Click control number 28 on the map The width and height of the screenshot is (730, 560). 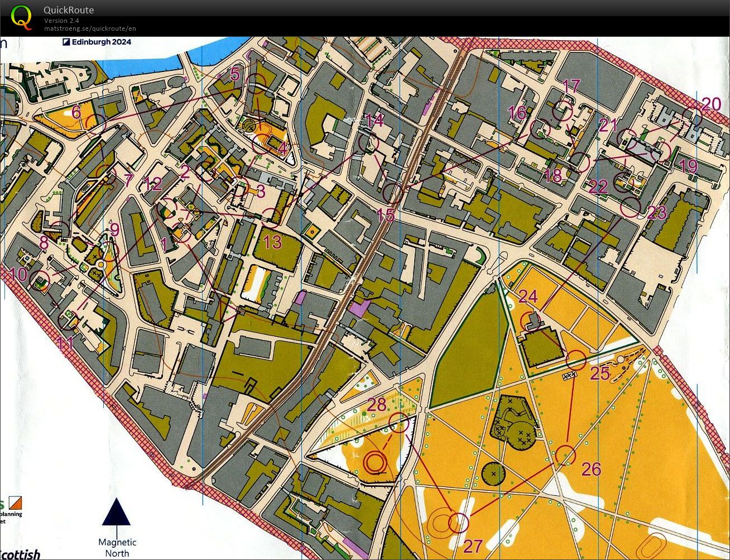coord(377,404)
